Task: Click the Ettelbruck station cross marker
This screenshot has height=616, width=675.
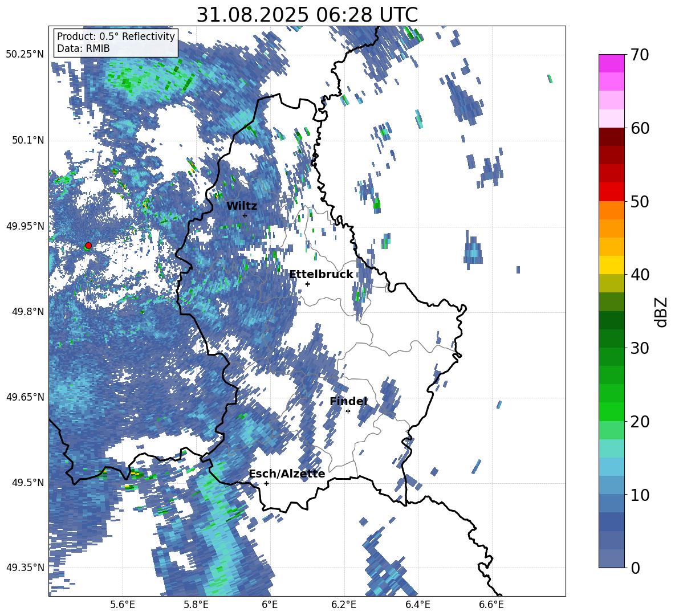Action: coord(307,284)
